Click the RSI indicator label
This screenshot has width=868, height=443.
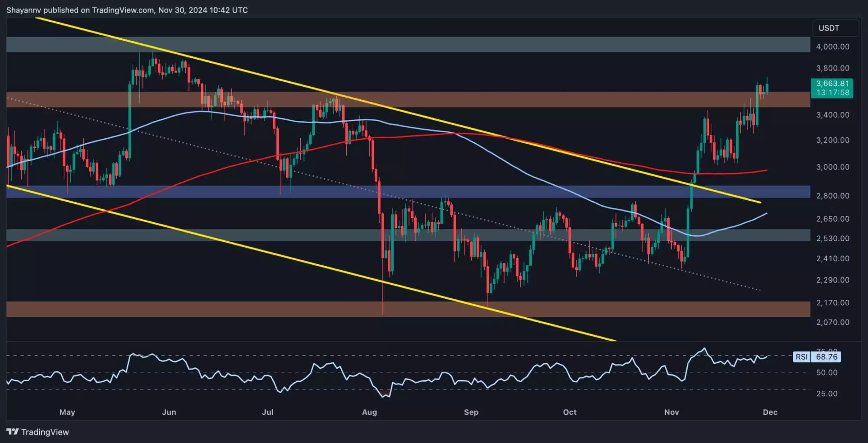point(802,357)
